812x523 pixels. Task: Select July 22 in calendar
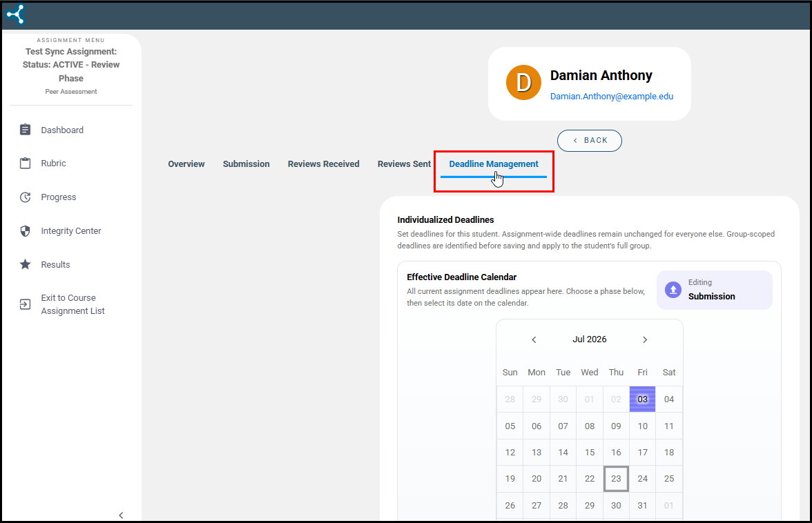[x=590, y=479]
